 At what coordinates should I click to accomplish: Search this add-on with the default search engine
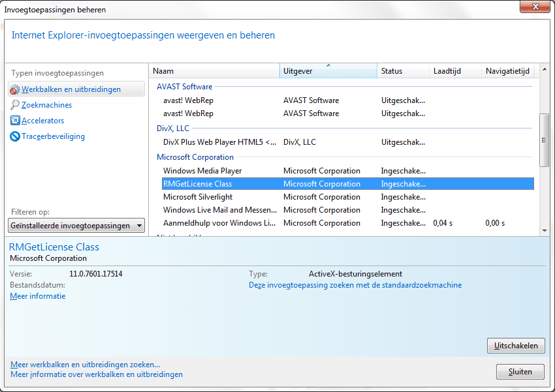click(355, 285)
